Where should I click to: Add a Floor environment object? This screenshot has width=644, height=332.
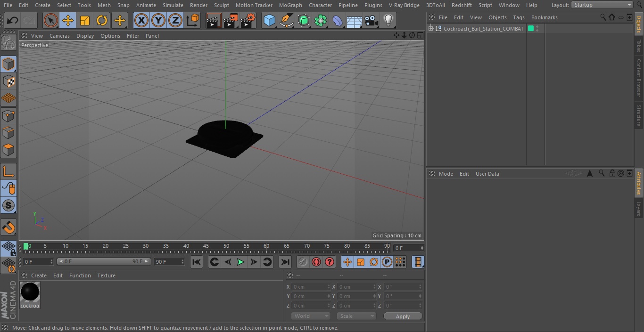coord(355,20)
